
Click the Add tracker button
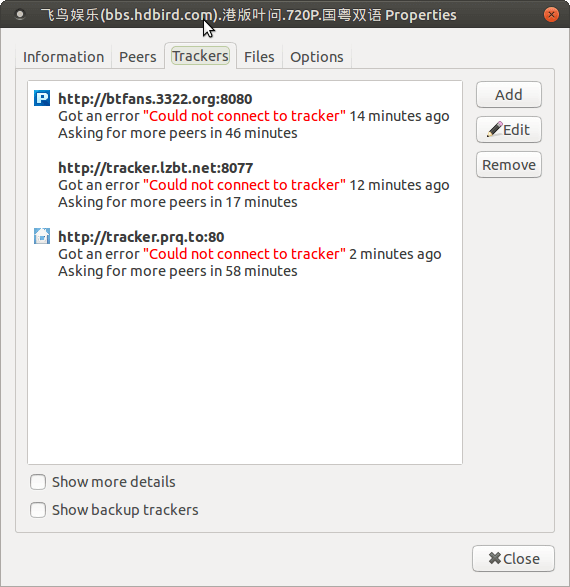point(509,95)
